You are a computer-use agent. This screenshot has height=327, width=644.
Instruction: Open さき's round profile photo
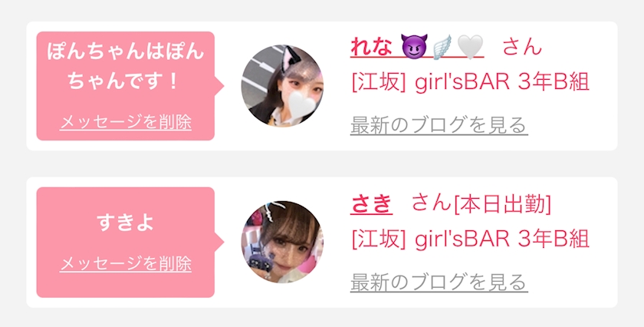(x=282, y=242)
